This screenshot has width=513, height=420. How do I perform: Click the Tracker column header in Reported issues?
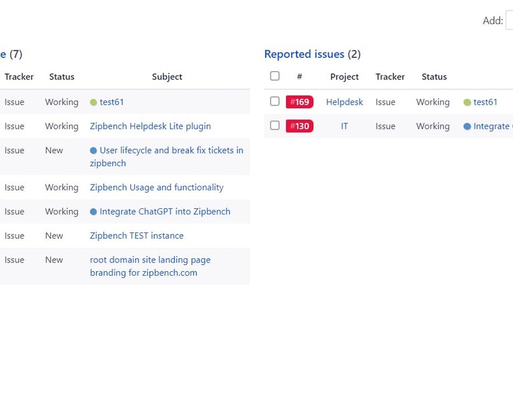(390, 77)
